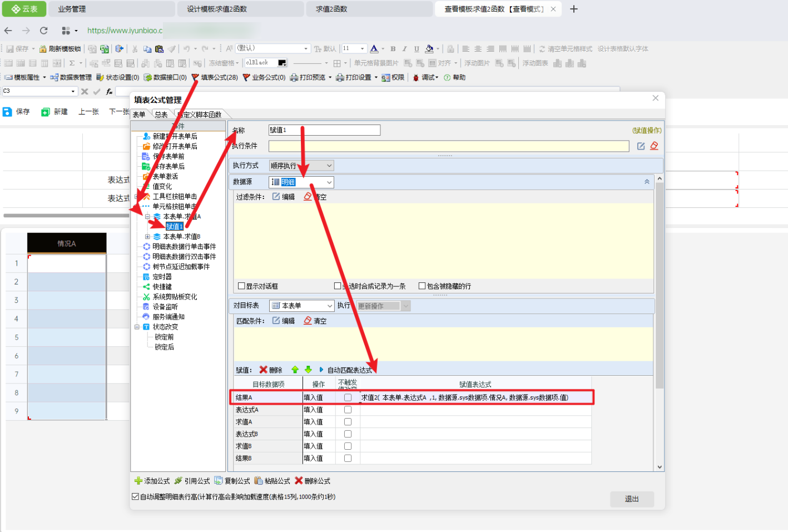The width and height of the screenshot is (788, 532).
Task: Click the Bold formatting icon
Action: tap(393, 49)
